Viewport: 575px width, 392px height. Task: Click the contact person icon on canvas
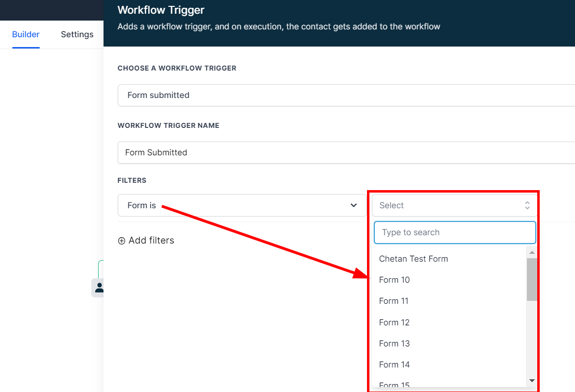[99, 287]
